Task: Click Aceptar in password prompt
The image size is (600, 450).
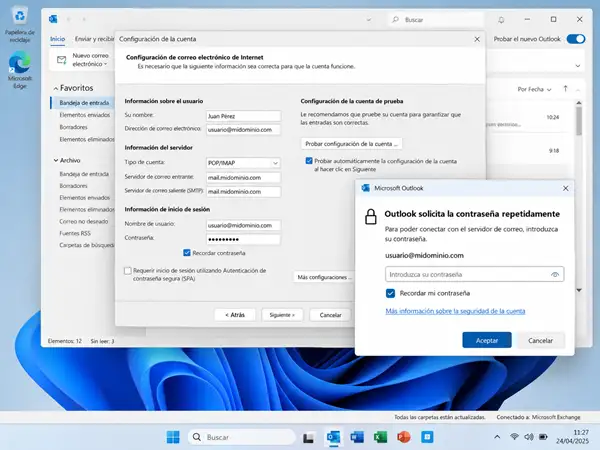Action: pyautogui.click(x=487, y=340)
